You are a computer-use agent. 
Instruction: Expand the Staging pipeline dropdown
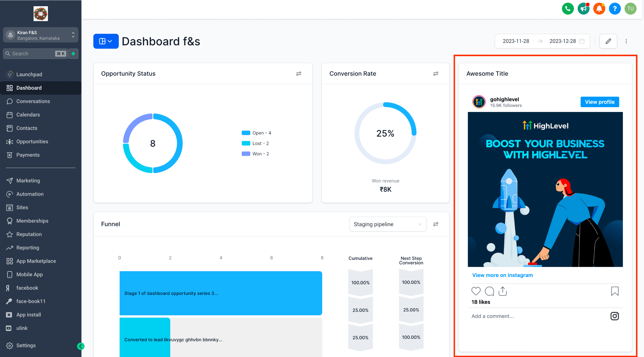tap(388, 224)
